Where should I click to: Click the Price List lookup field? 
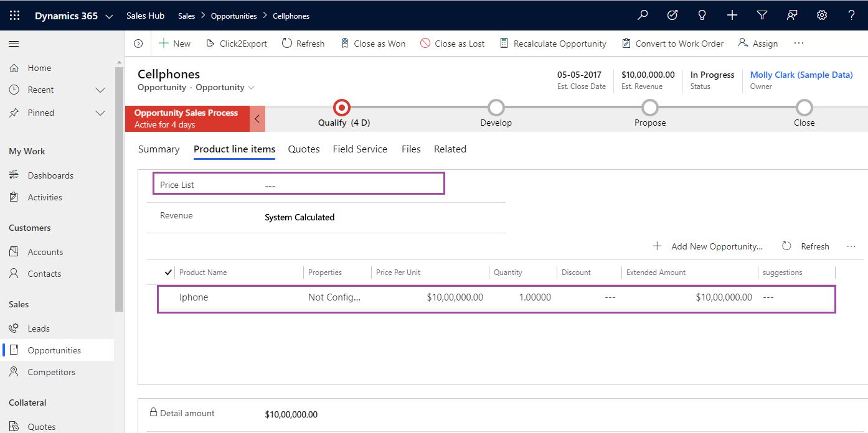coord(299,184)
